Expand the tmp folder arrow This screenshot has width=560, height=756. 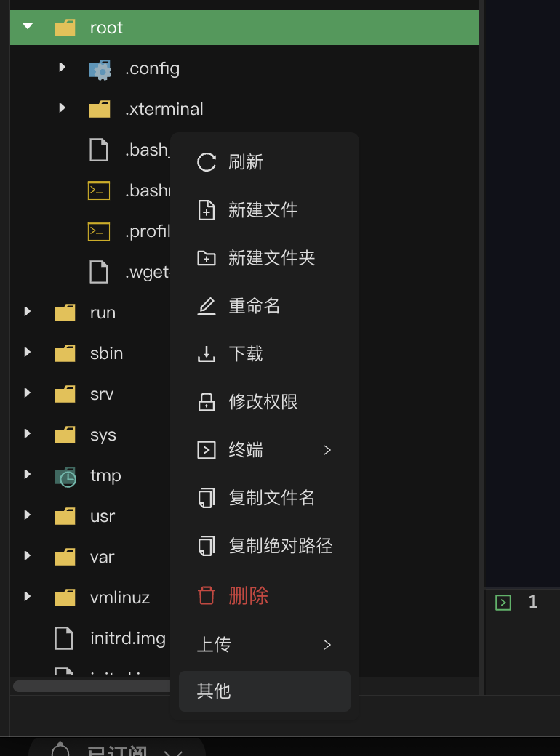click(27, 474)
